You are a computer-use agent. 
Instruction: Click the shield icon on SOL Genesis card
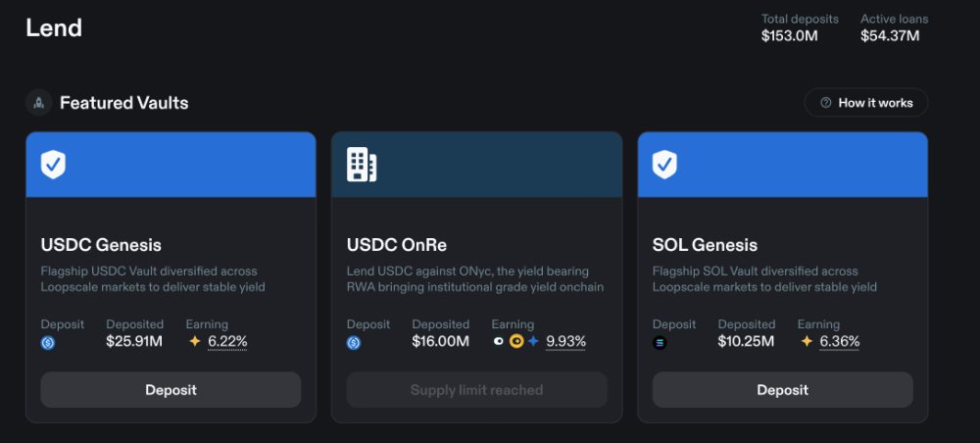(x=664, y=165)
